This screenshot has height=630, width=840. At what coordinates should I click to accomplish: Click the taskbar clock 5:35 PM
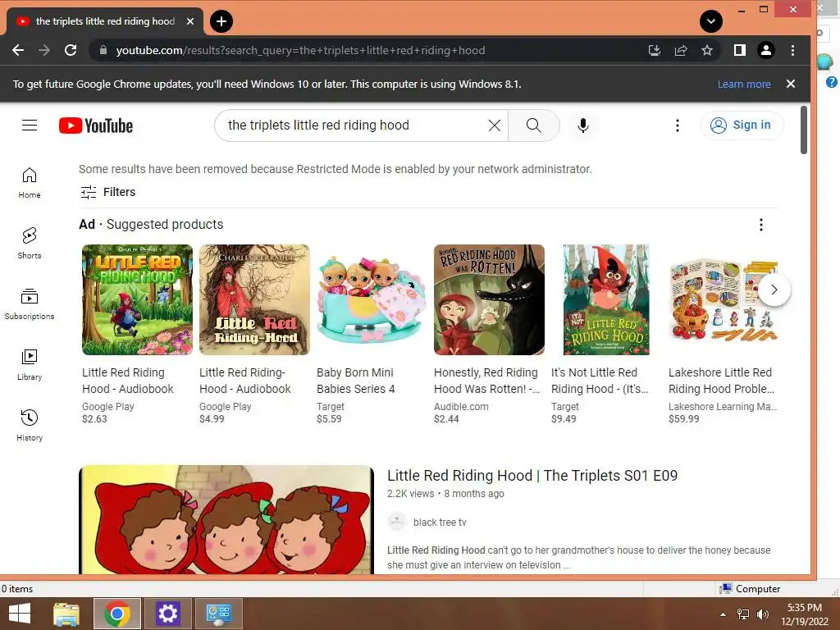tap(804, 608)
